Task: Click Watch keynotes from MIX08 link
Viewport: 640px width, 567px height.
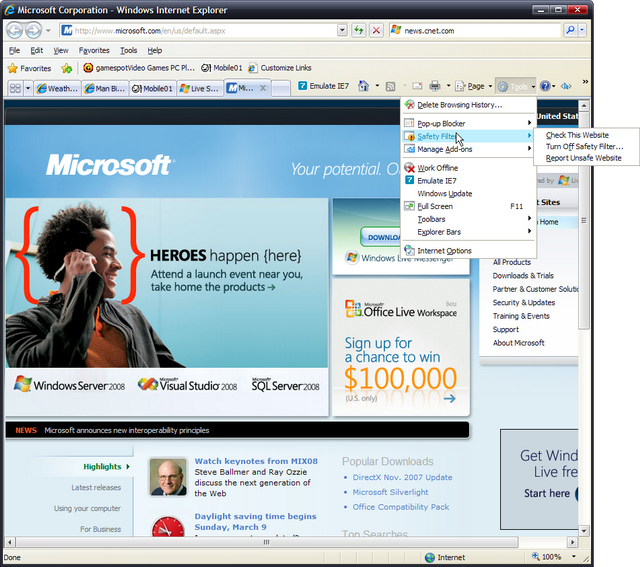Action: click(x=256, y=461)
